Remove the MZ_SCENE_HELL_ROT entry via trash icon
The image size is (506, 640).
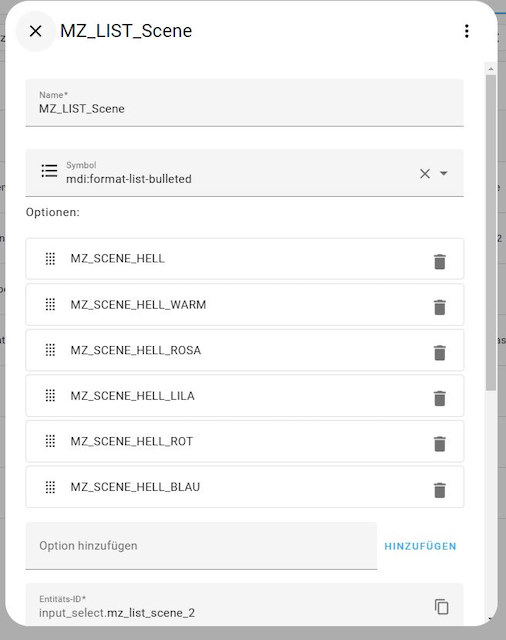tap(439, 444)
